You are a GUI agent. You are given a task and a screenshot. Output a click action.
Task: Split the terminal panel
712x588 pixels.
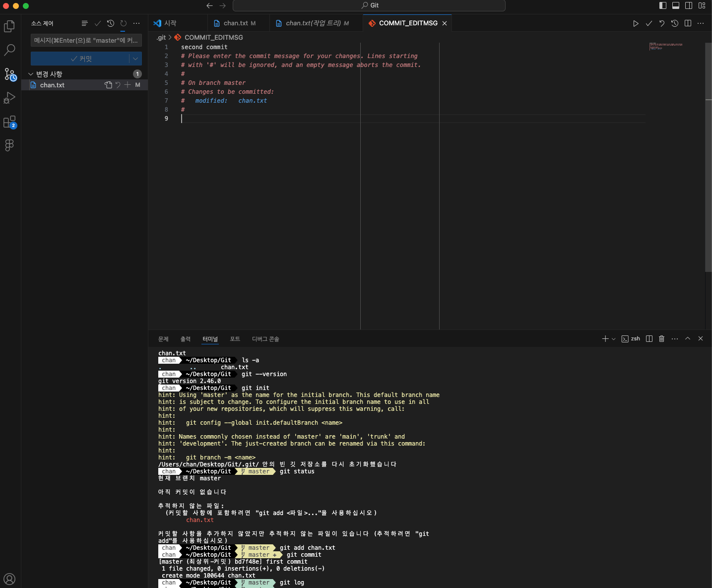(x=649, y=338)
